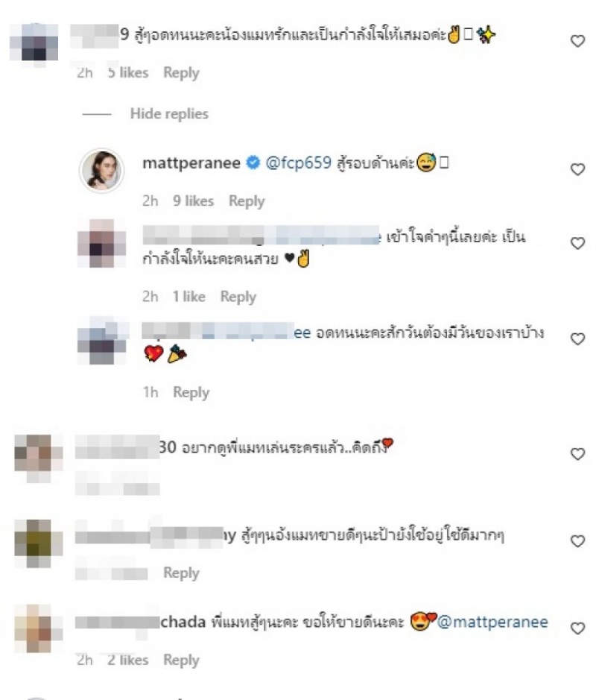Screen dimensions: 596x700
Task: Click the verified badge next to mattperanee
Action: 253,163
